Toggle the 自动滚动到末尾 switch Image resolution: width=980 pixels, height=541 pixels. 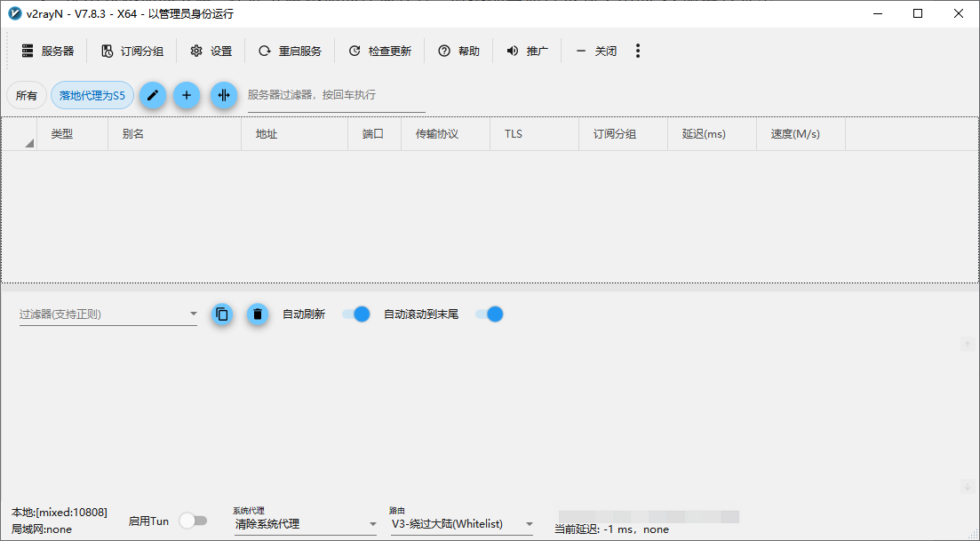pyautogui.click(x=490, y=314)
